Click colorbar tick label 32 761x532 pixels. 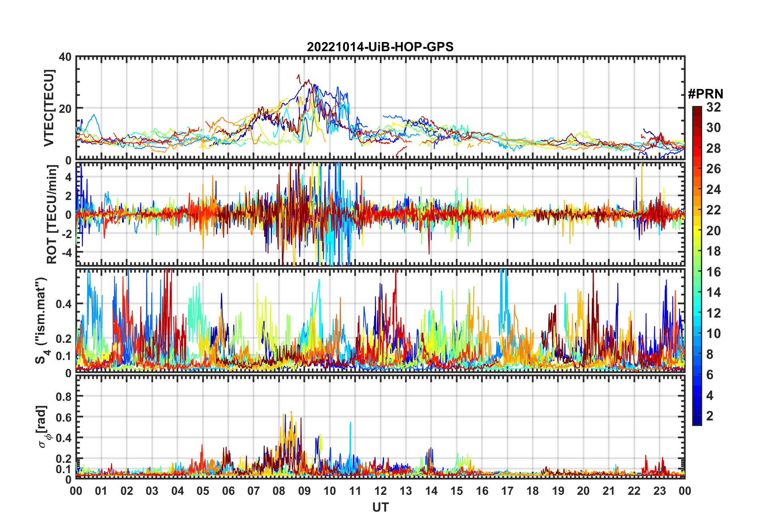(x=713, y=107)
